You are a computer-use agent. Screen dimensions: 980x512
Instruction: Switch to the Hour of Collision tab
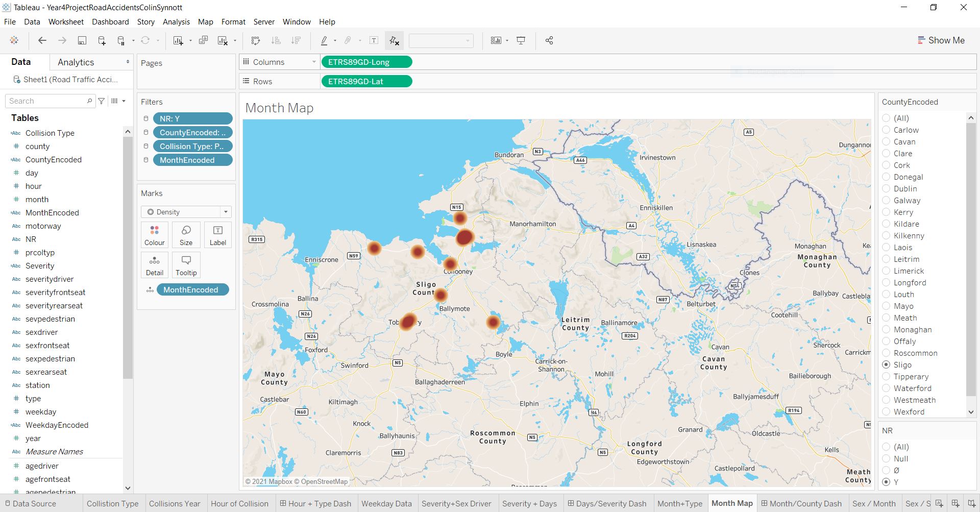point(239,504)
